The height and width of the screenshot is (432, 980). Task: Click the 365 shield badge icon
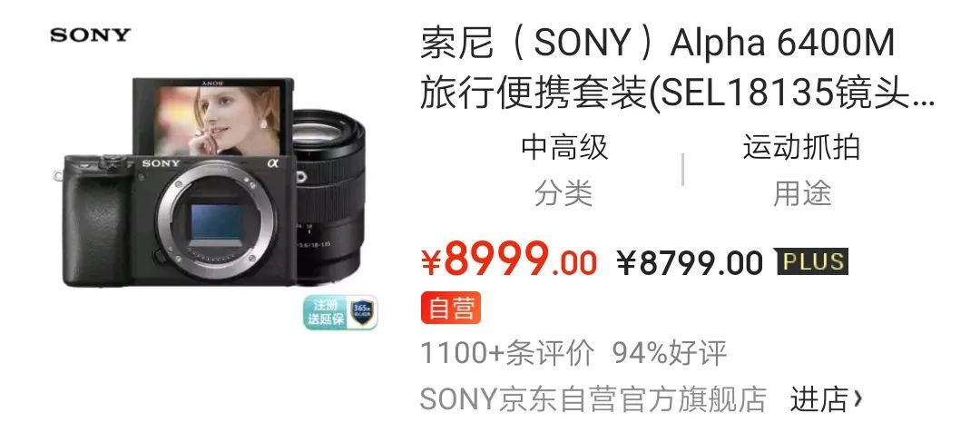[x=362, y=312]
